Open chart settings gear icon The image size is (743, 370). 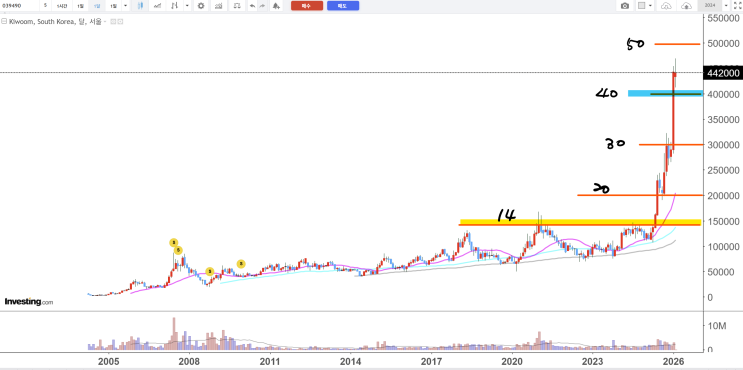pyautogui.click(x=201, y=6)
